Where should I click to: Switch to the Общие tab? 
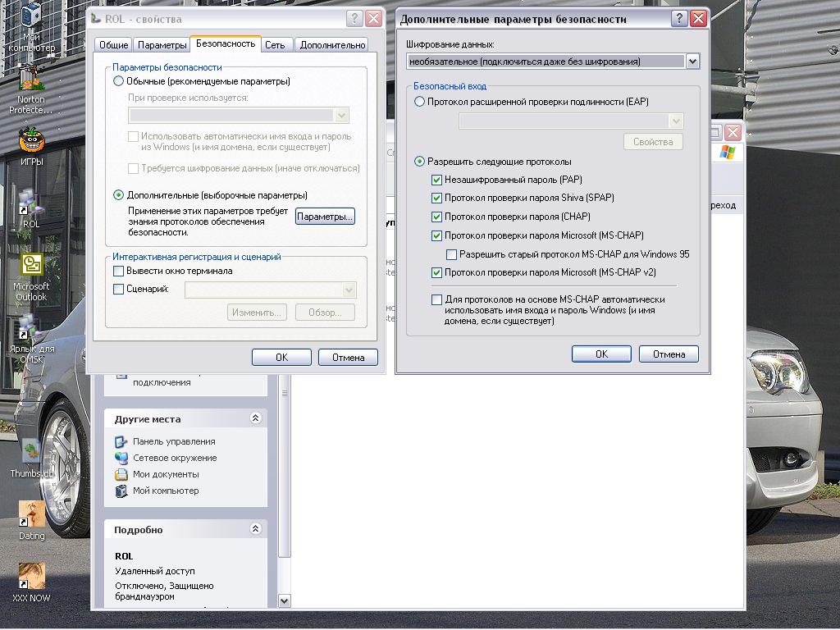pos(113,45)
